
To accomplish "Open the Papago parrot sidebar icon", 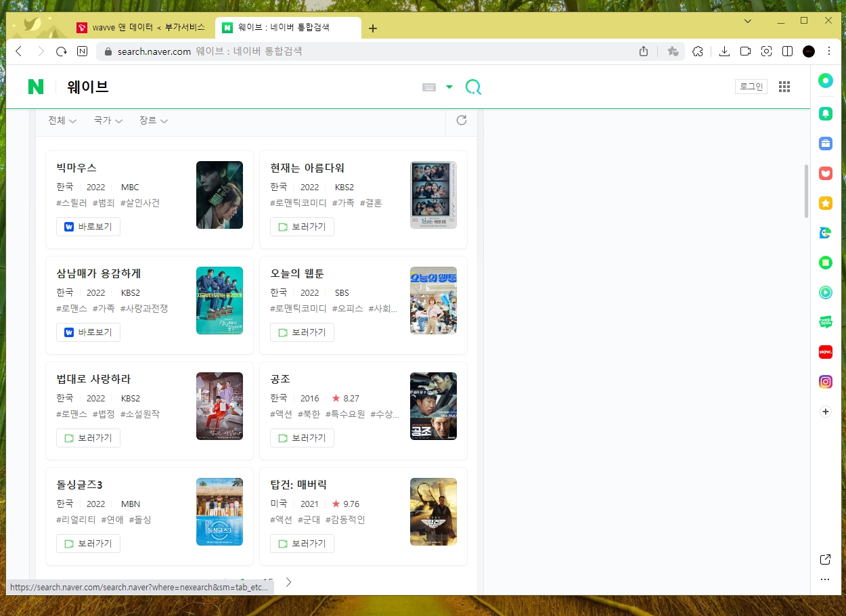I will (825, 233).
